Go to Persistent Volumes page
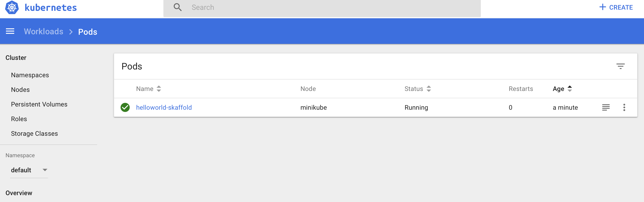The image size is (644, 202). (39, 104)
